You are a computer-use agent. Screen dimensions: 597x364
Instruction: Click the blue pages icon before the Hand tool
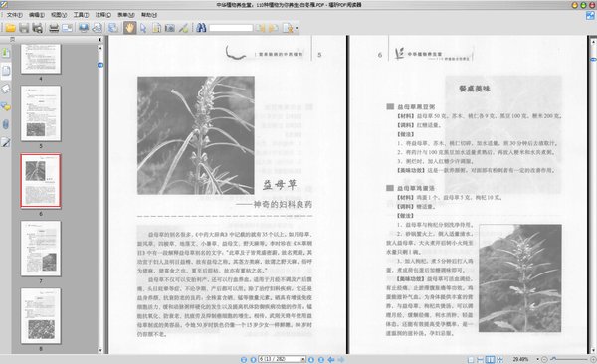click(x=113, y=28)
